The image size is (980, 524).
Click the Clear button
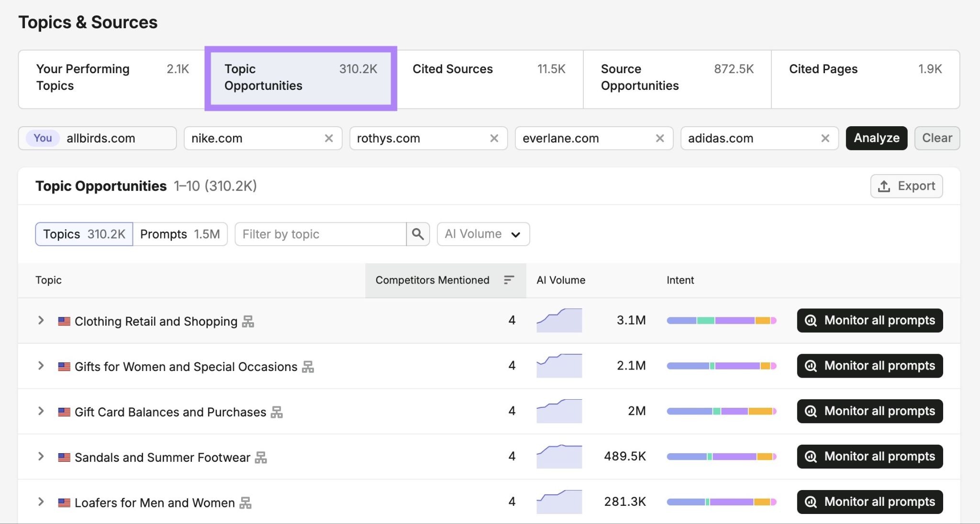click(937, 138)
